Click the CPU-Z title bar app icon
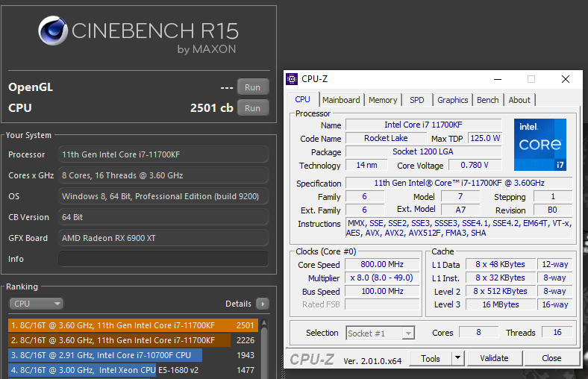588x379 pixels. click(292, 79)
